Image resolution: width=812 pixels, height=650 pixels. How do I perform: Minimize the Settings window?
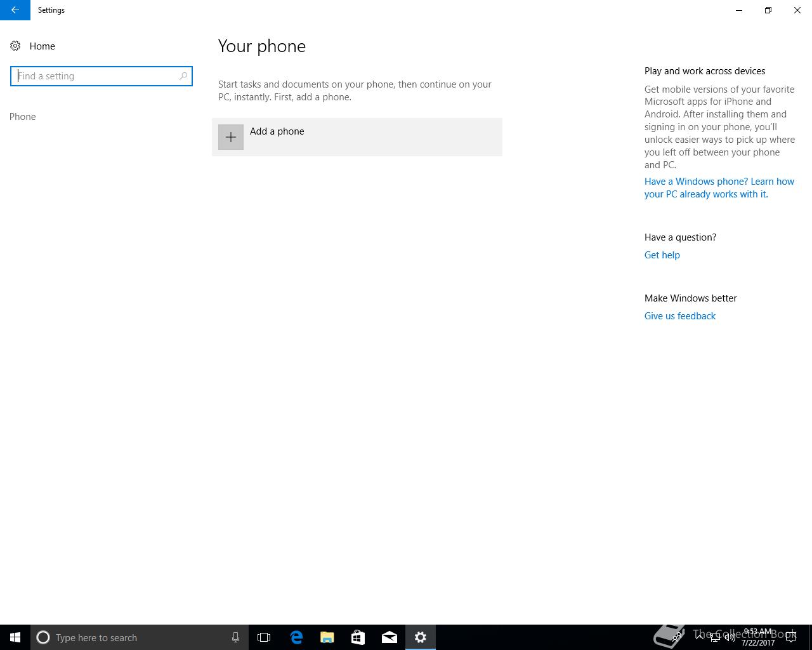[x=739, y=10]
